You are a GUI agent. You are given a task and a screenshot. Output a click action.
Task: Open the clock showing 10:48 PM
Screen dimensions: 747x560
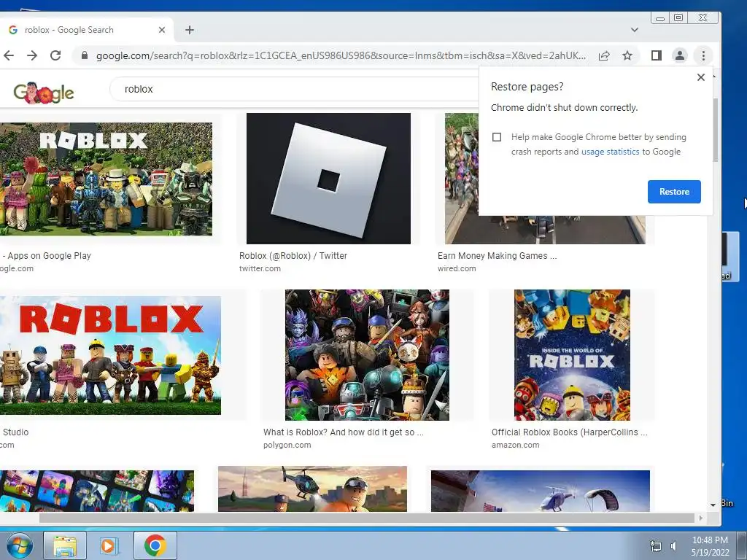click(x=710, y=546)
